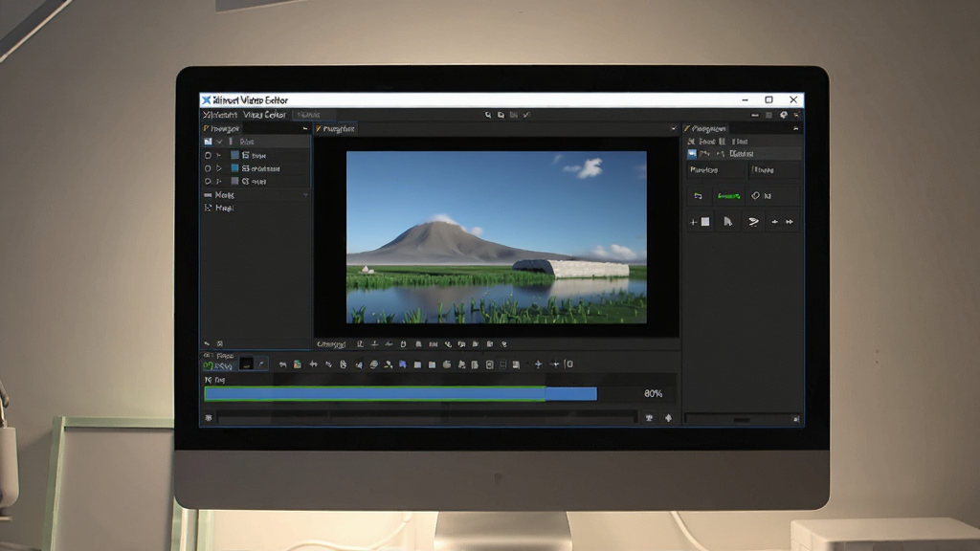Click the blue X app logo in title bar
Screen dimensions: 980x551
206,99
